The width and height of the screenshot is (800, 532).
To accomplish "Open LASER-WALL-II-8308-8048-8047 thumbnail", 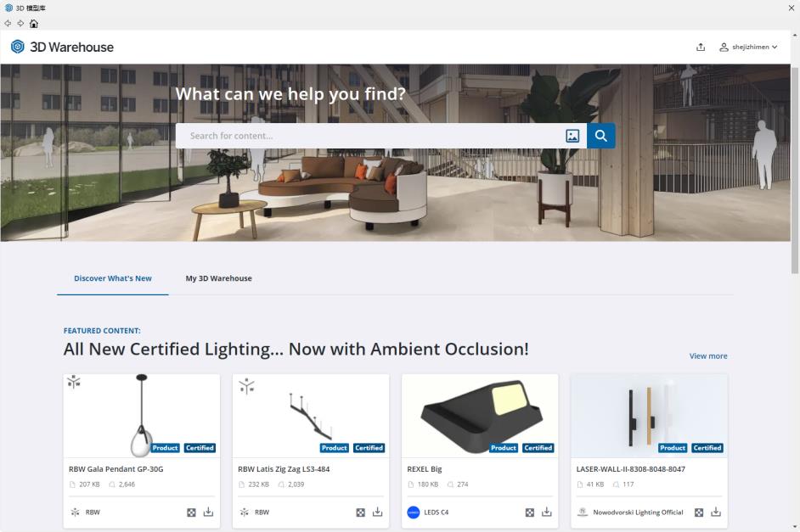I will 649,416.
